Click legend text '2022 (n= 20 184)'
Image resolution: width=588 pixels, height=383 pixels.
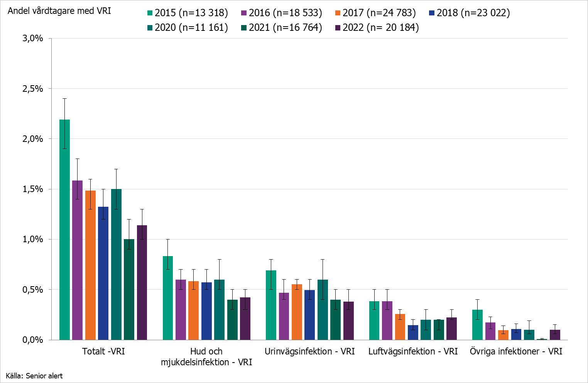[x=381, y=28]
